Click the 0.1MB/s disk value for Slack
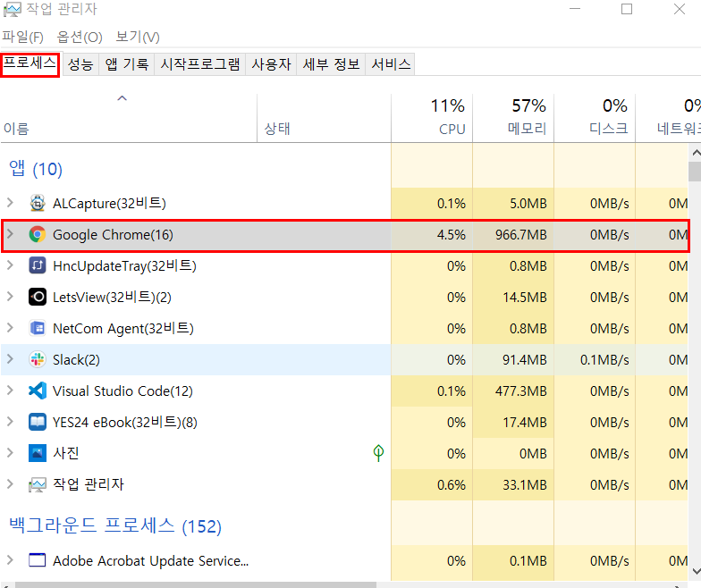701x588 pixels. click(x=604, y=359)
